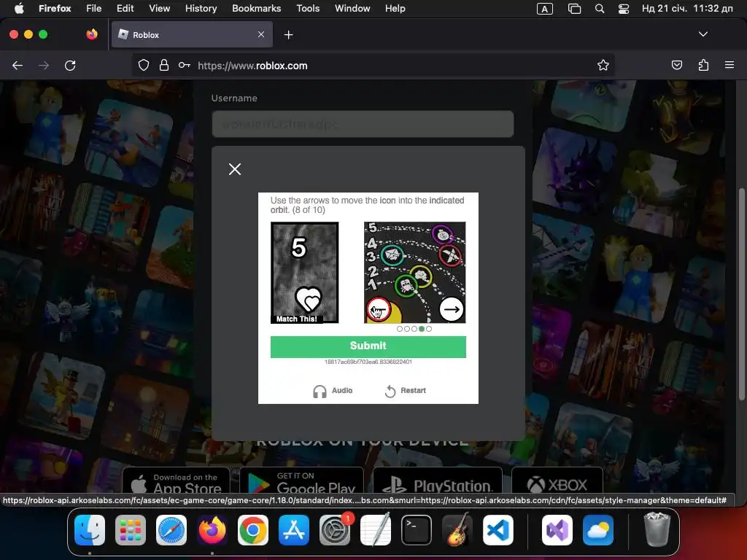Open the App Store from the Dock
The height and width of the screenshot is (560, 747).
[294, 530]
